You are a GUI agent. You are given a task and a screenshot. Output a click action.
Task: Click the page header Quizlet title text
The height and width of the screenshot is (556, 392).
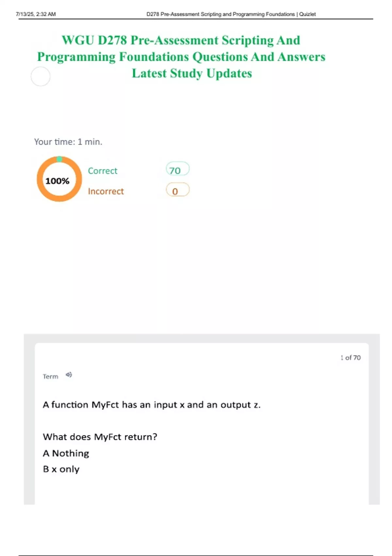[x=231, y=14]
